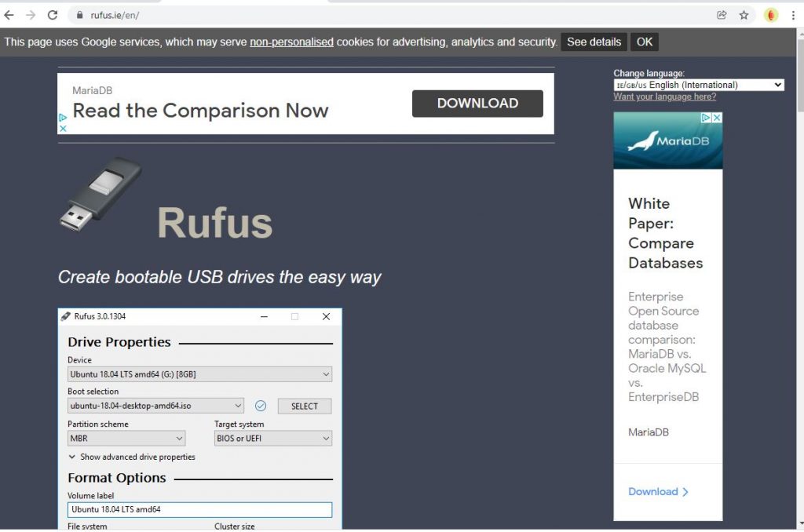Open the Change language dropdown
The image size is (804, 532).
tap(698, 85)
